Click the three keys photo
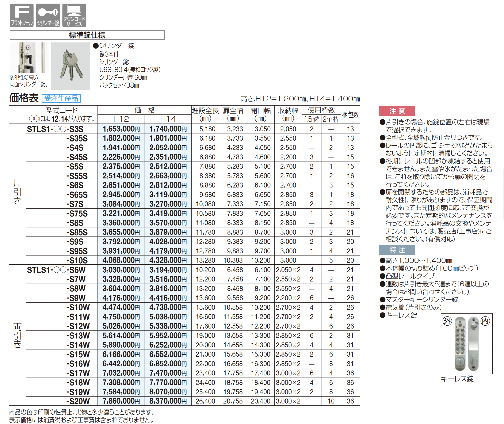The image size is (504, 424). 70,66
